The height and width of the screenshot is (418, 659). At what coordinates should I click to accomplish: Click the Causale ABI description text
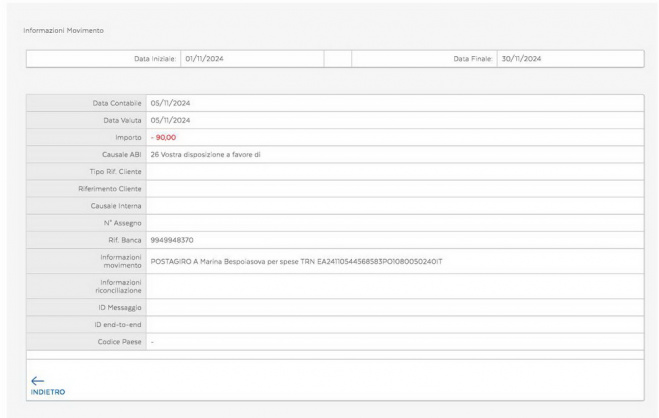pyautogui.click(x=205, y=154)
